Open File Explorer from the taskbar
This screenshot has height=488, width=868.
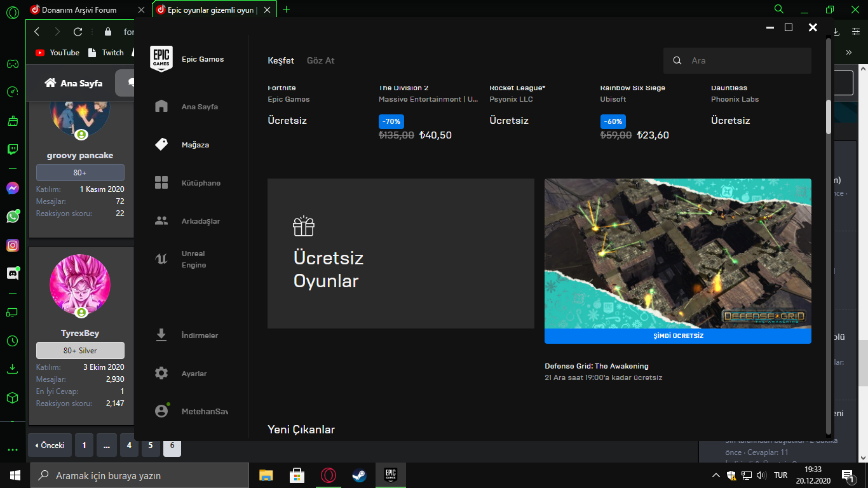266,475
